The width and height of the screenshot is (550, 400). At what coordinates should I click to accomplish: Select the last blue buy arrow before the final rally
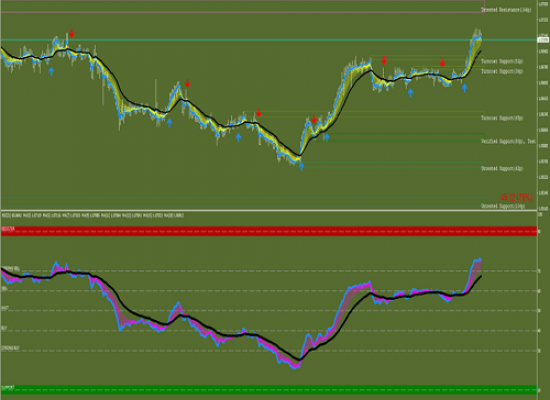click(x=464, y=88)
